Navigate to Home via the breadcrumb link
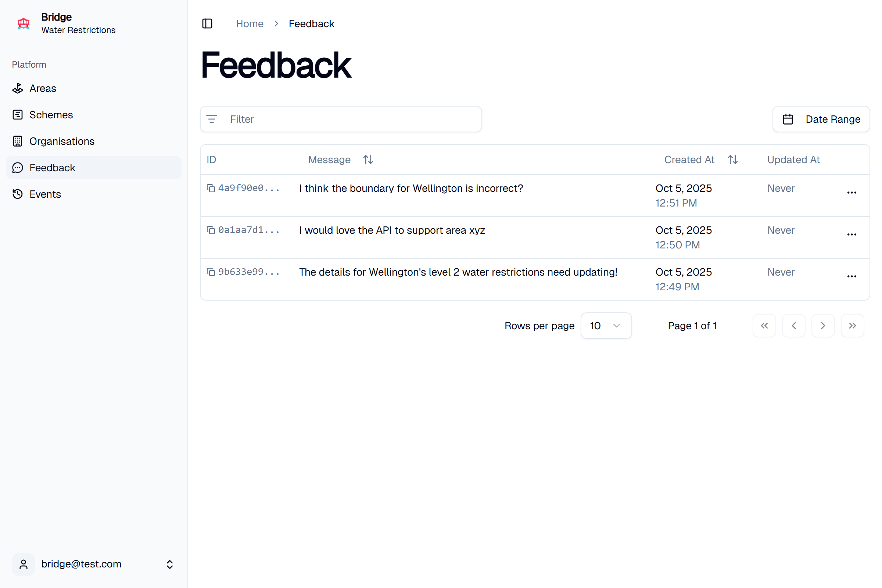The height and width of the screenshot is (588, 882). (x=250, y=23)
